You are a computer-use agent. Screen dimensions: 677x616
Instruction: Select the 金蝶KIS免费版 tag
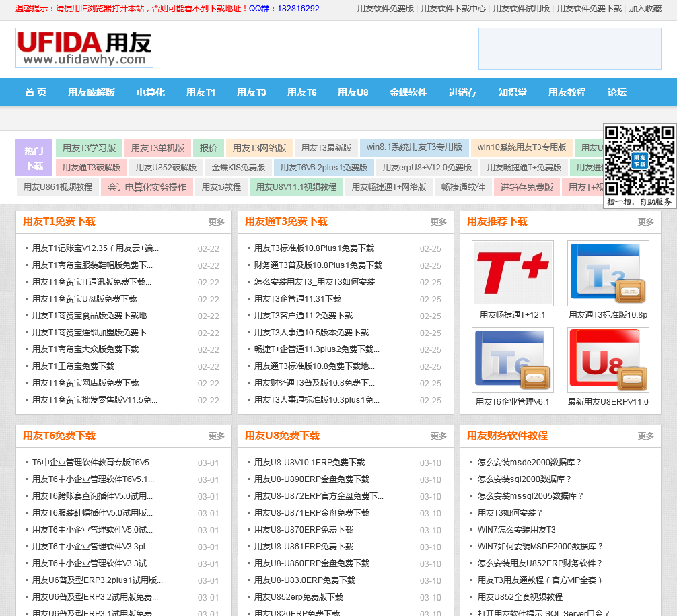coord(238,168)
